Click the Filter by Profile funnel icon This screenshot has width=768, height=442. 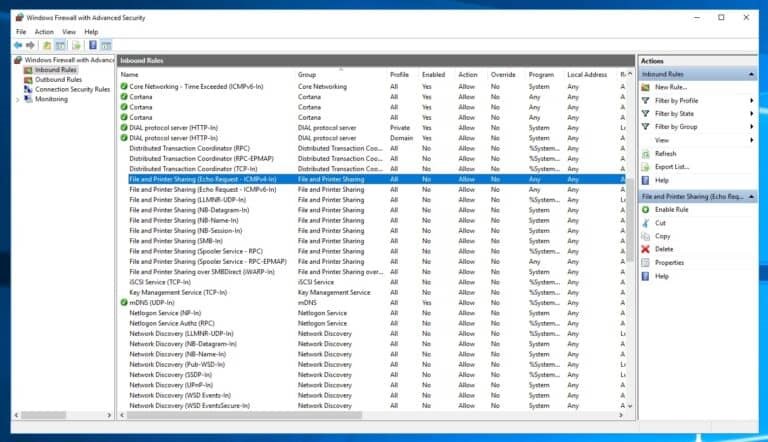[646, 100]
